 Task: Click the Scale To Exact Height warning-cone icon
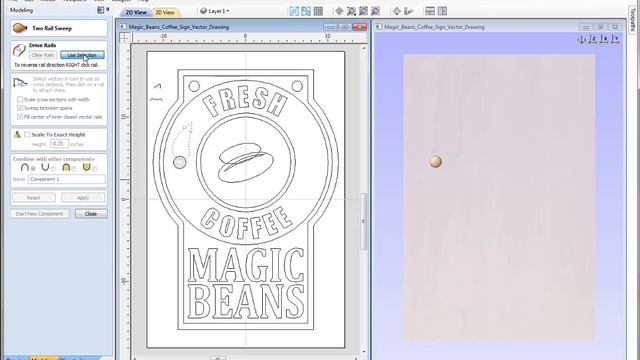(x=17, y=134)
